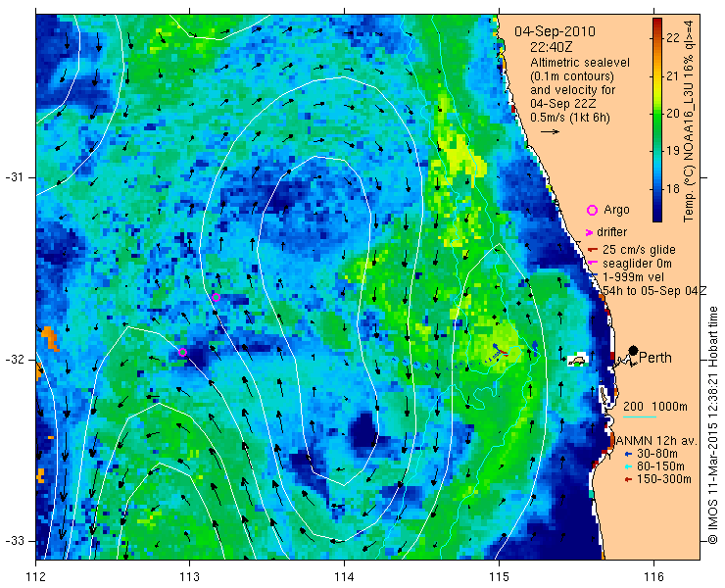Click the color bar tick label 18
The width and height of the screenshot is (725, 588).
click(673, 189)
